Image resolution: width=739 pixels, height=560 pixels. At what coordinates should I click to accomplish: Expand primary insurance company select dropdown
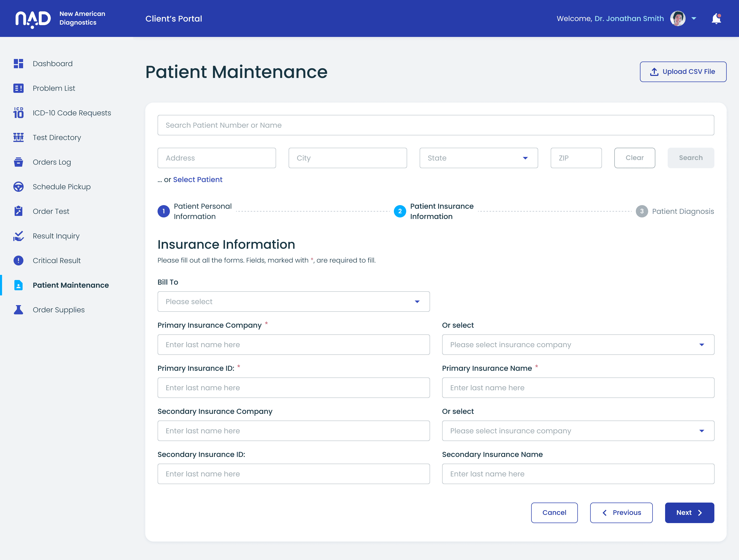(x=578, y=345)
